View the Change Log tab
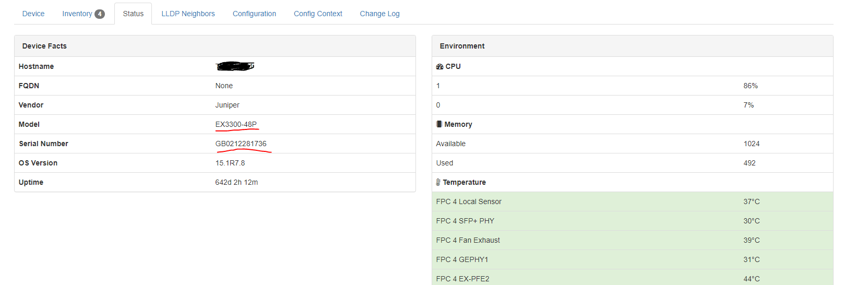 (x=379, y=14)
